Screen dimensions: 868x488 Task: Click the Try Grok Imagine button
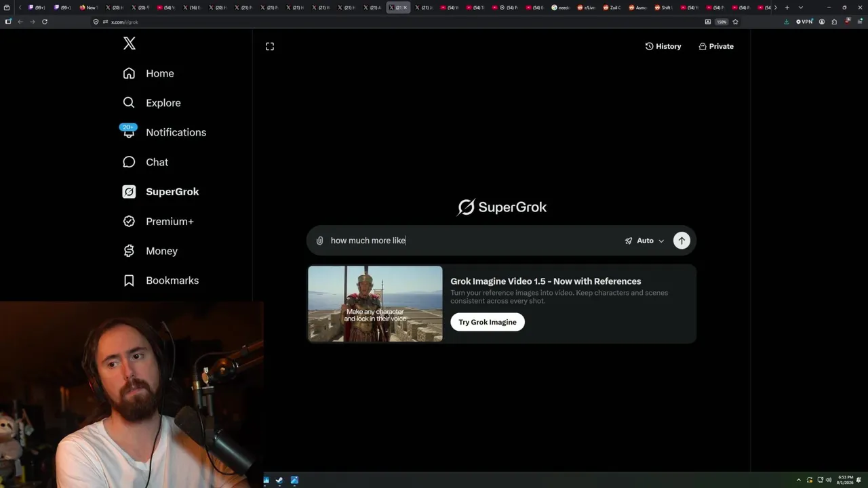(488, 322)
